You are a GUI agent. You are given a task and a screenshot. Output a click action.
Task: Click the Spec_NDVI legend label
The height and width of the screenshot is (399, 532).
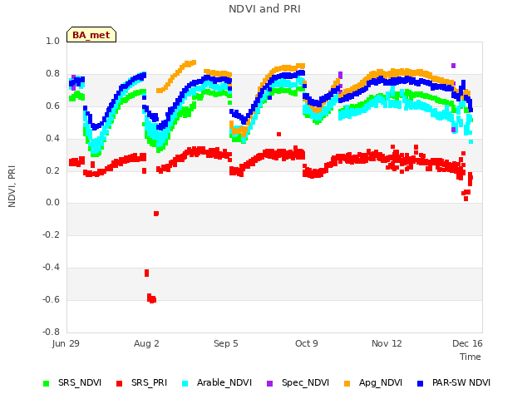[x=305, y=382]
